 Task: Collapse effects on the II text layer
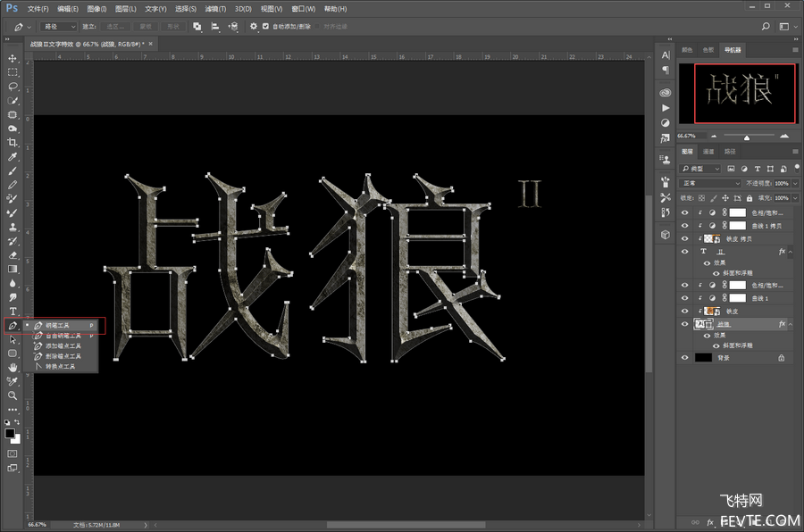[791, 252]
